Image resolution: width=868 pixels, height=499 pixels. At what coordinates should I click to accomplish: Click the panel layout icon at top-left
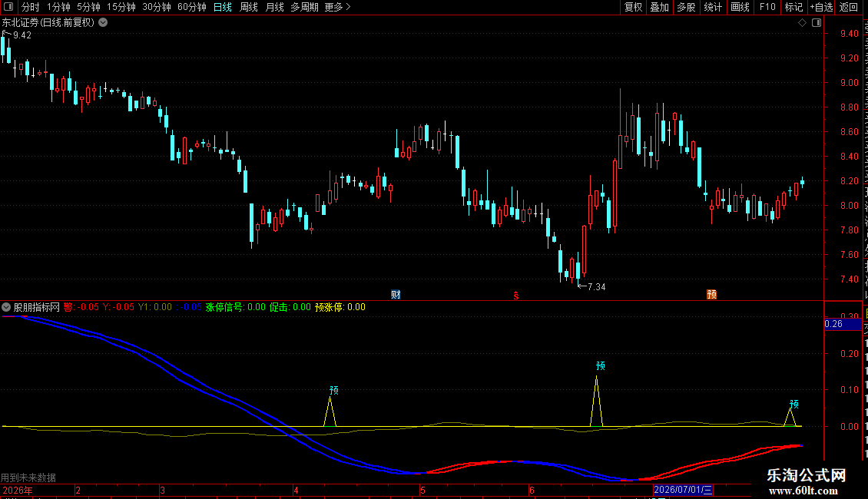pyautogui.click(x=8, y=7)
